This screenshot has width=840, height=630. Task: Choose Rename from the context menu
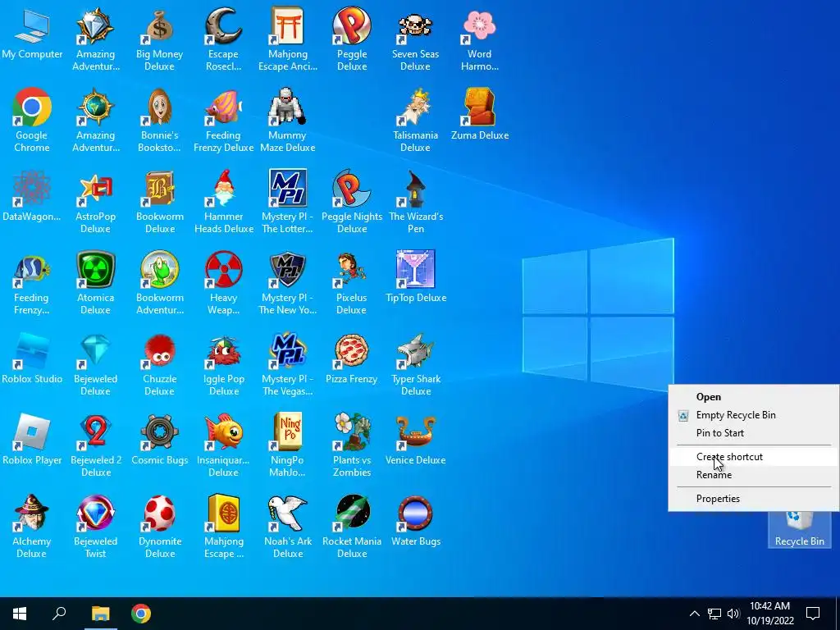pos(754,475)
